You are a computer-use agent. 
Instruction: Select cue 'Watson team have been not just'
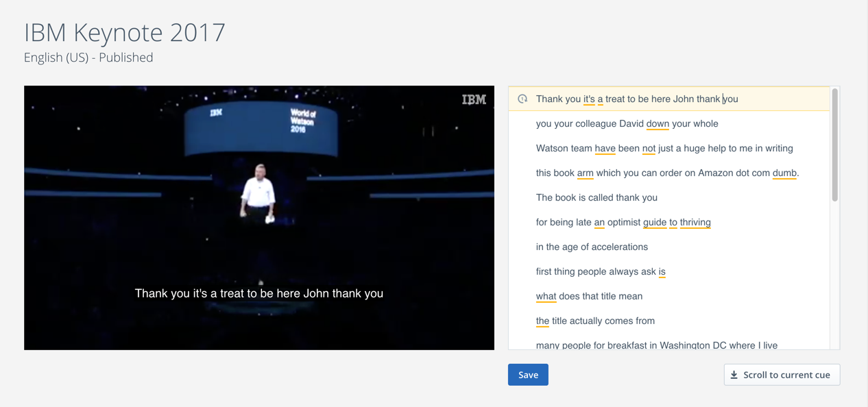tap(669, 148)
